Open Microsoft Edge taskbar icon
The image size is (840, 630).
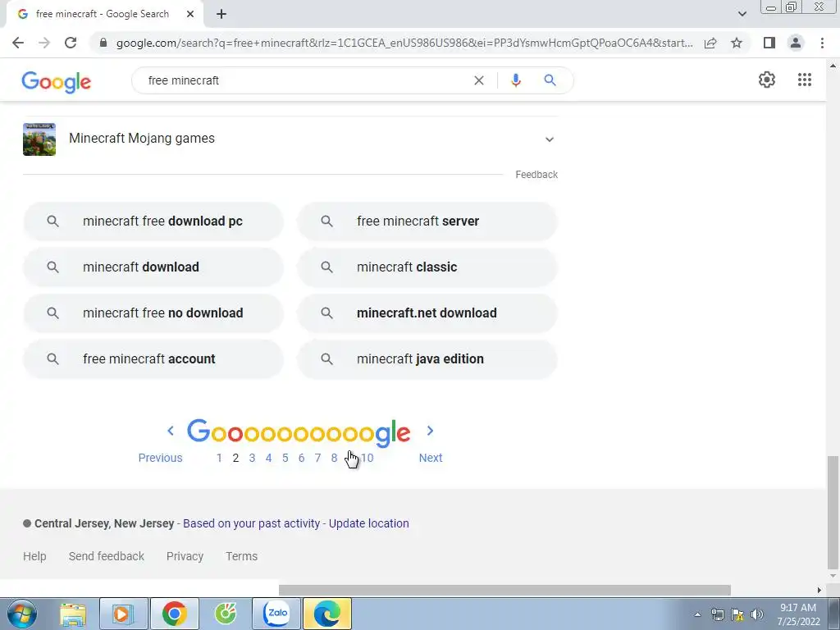click(327, 614)
